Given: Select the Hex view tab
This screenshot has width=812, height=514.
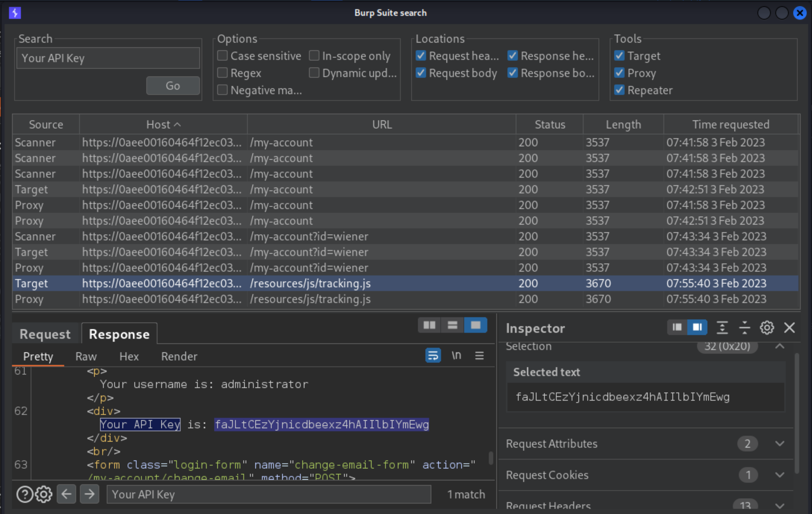Looking at the screenshot, I should (129, 356).
